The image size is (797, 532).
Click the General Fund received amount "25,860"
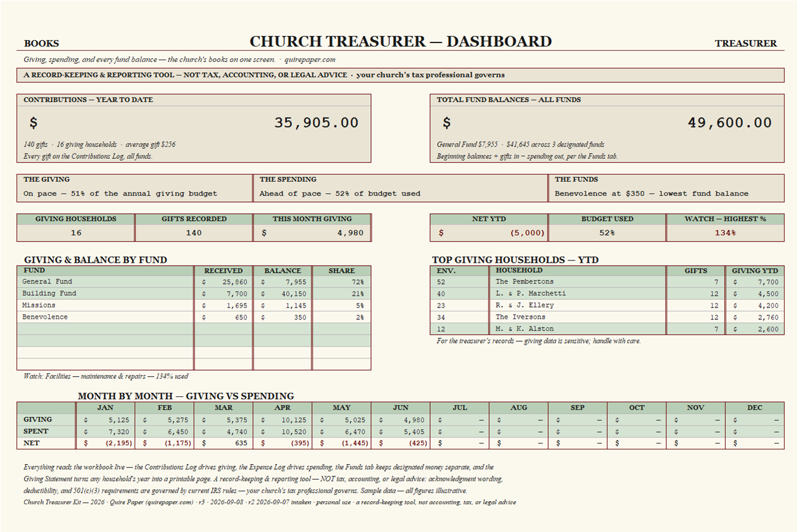(x=235, y=282)
